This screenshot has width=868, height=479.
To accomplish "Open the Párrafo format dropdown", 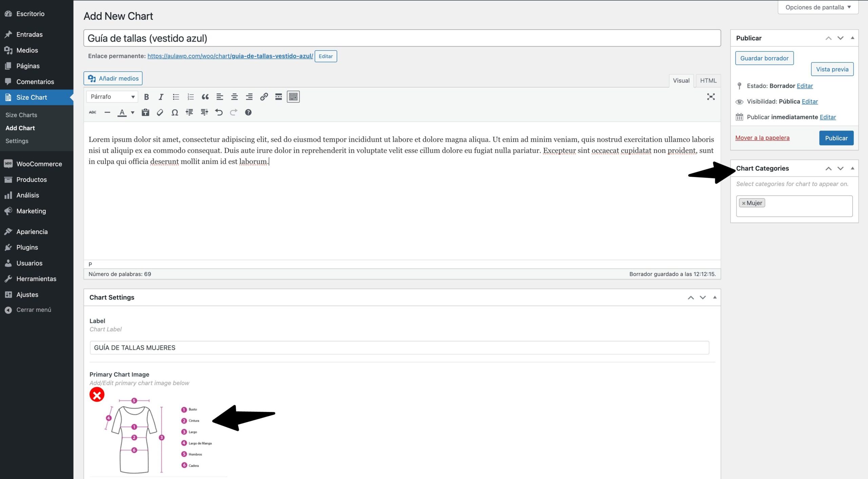I will pos(112,97).
